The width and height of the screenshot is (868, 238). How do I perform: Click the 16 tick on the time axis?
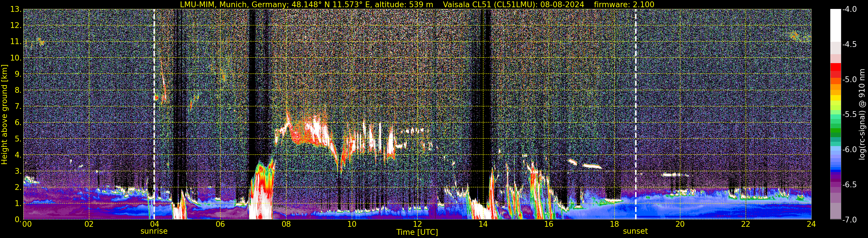[548, 224]
